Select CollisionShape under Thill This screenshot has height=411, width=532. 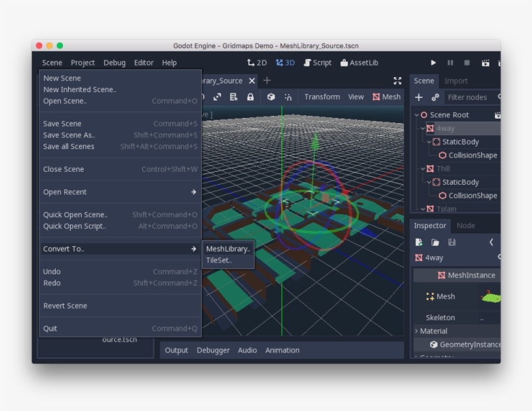pyautogui.click(x=472, y=196)
